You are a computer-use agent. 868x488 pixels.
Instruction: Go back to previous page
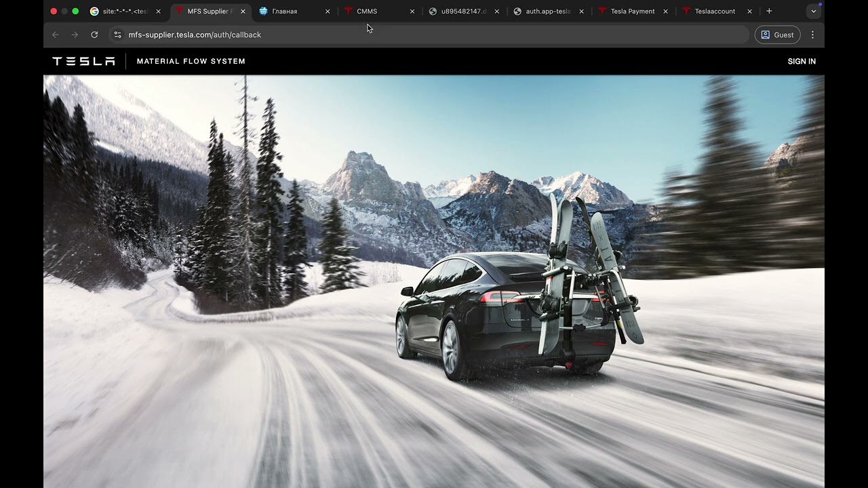coord(56,35)
